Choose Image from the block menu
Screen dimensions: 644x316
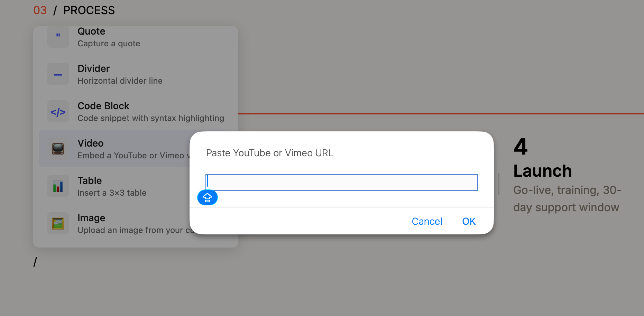tap(114, 223)
